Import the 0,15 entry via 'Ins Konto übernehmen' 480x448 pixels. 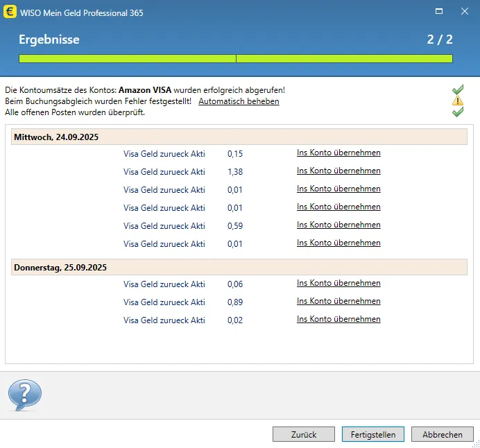tap(338, 153)
